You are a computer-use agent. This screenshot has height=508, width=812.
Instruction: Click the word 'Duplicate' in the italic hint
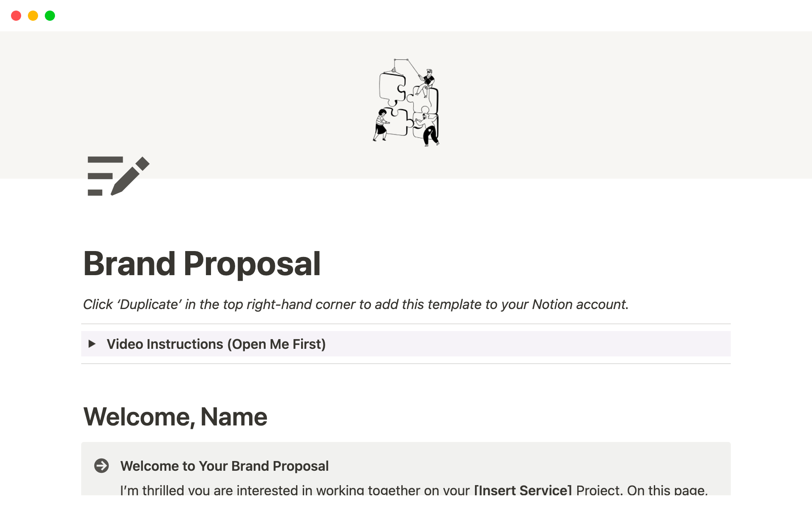point(150,304)
